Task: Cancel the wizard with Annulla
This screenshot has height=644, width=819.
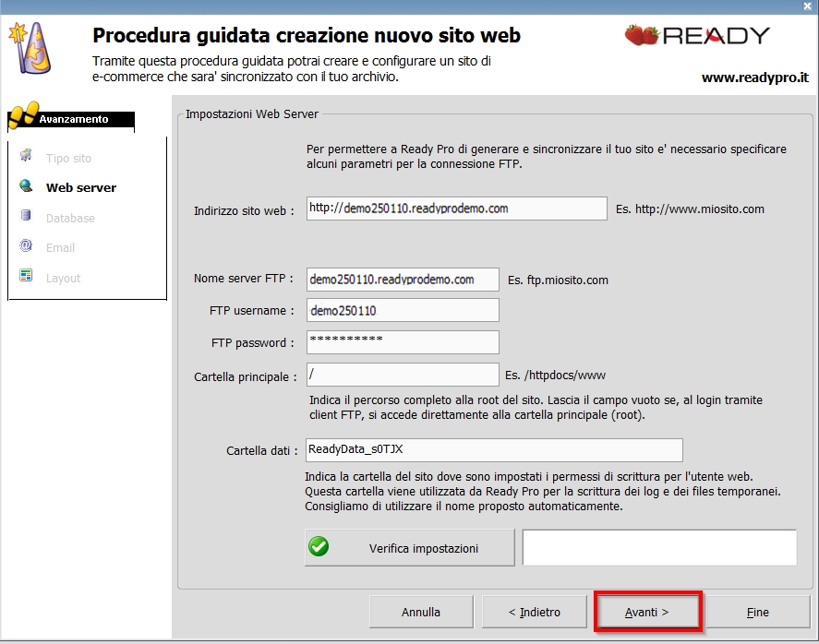Action: click(421, 612)
